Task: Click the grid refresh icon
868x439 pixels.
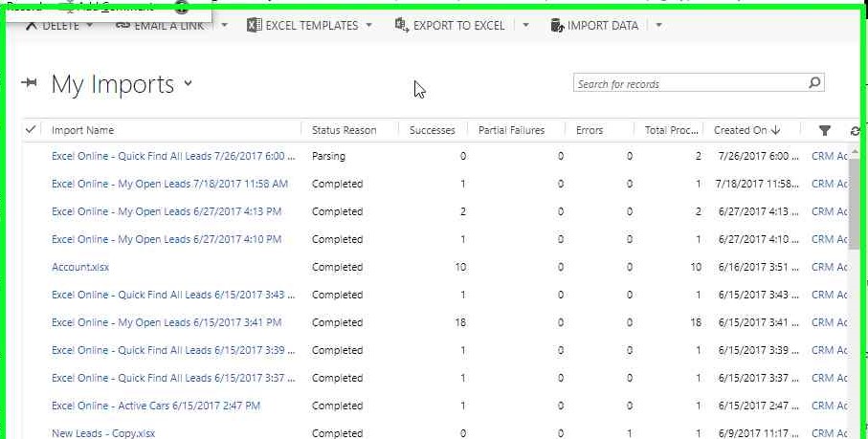Action: pyautogui.click(x=855, y=130)
